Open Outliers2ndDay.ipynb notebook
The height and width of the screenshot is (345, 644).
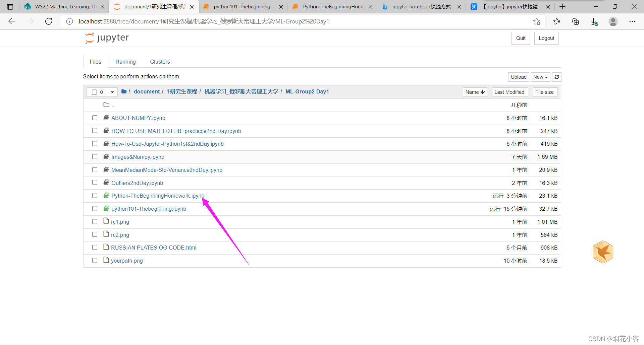[x=137, y=183]
